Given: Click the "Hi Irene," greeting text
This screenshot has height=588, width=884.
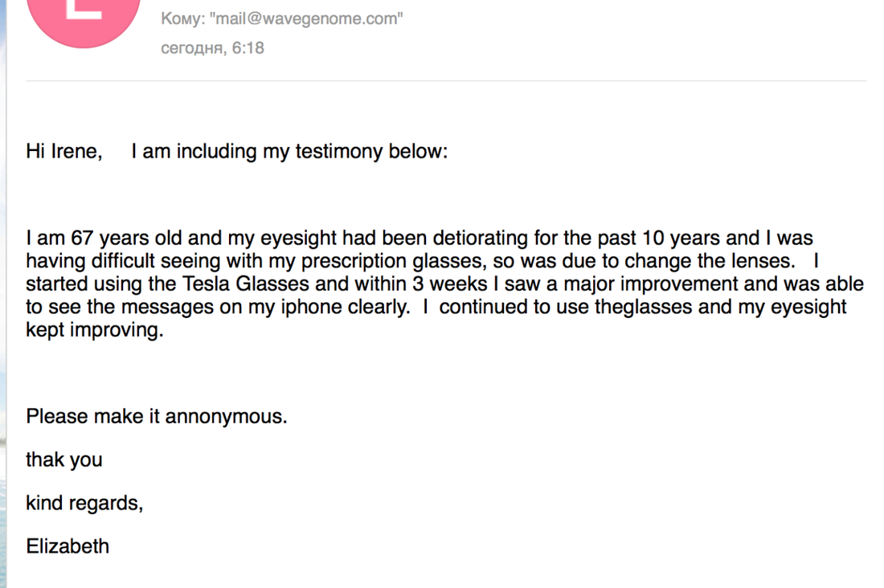Looking at the screenshot, I should tap(64, 152).
